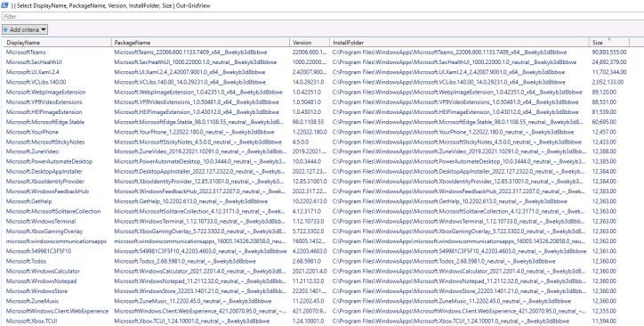The image size is (644, 326).
Task: Sort by the Version column header
Action: point(310,43)
